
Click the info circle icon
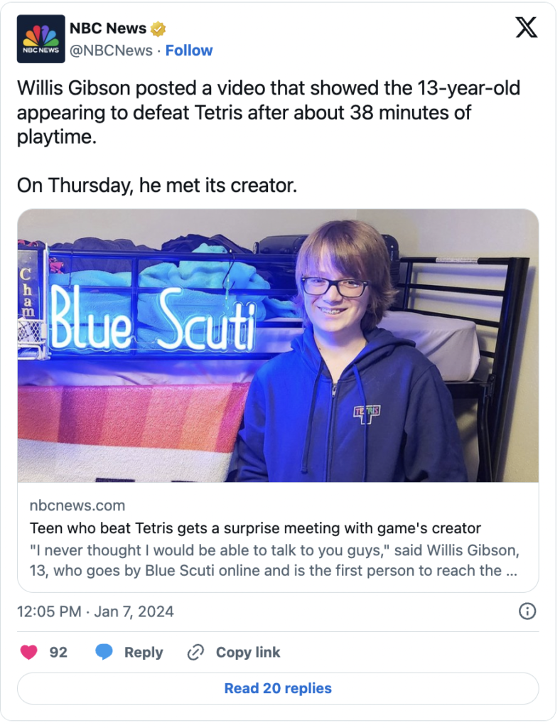527,611
